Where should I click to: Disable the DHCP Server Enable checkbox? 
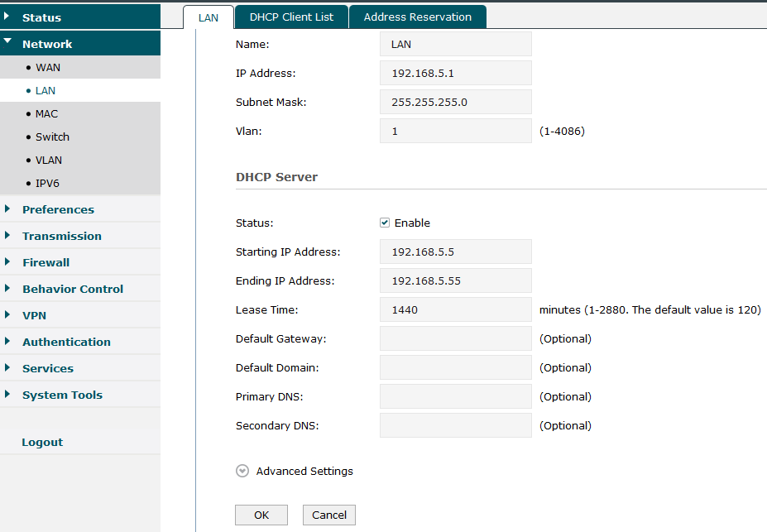385,222
